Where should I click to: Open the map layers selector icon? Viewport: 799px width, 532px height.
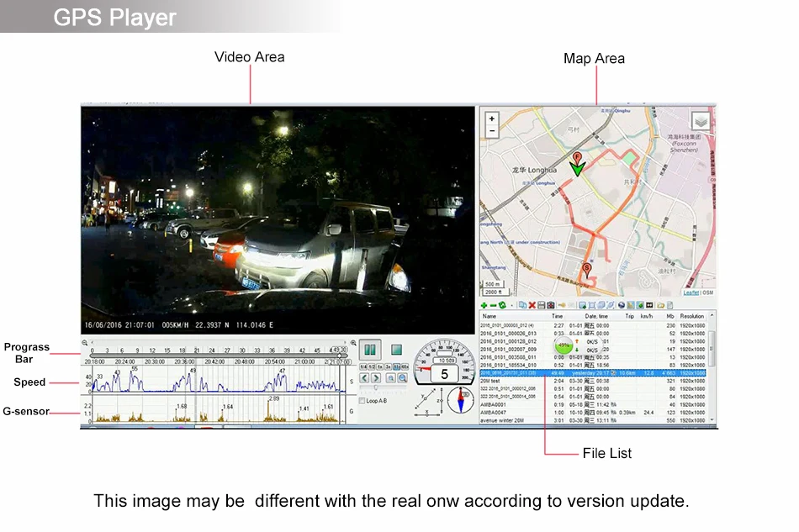point(701,121)
